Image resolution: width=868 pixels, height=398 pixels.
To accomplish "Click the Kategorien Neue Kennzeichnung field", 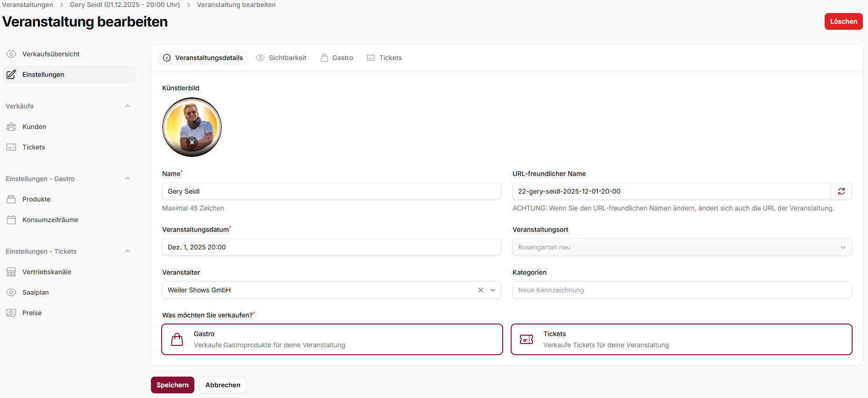I will pos(682,290).
